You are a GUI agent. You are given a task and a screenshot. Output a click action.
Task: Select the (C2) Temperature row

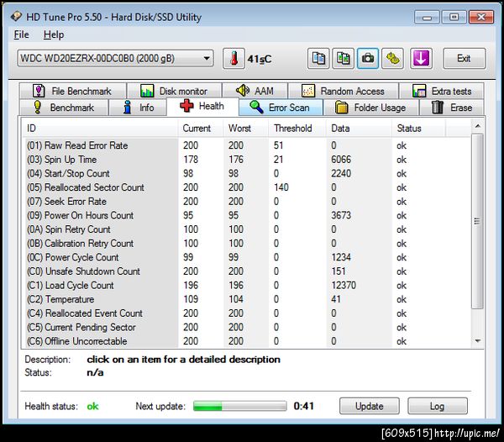(247, 299)
